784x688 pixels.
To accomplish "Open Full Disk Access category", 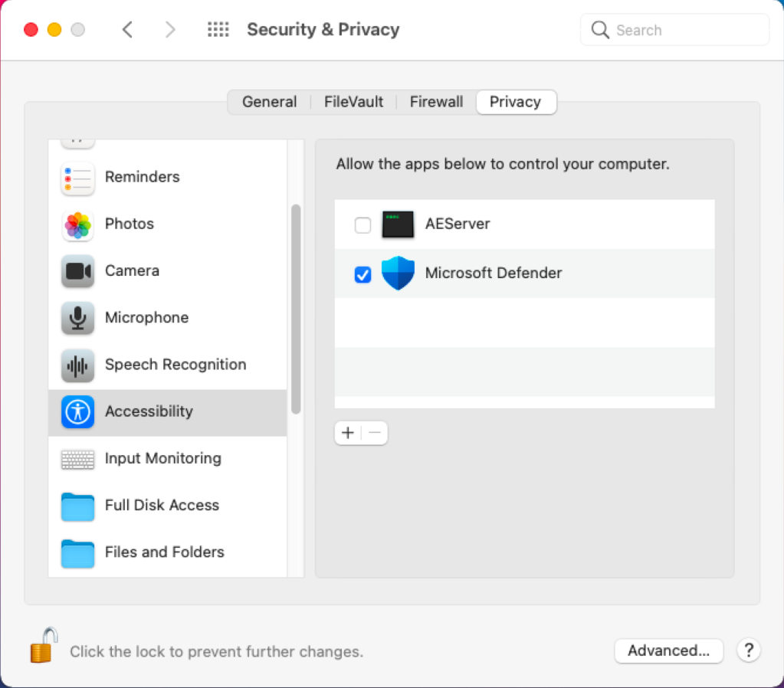I will [168, 506].
